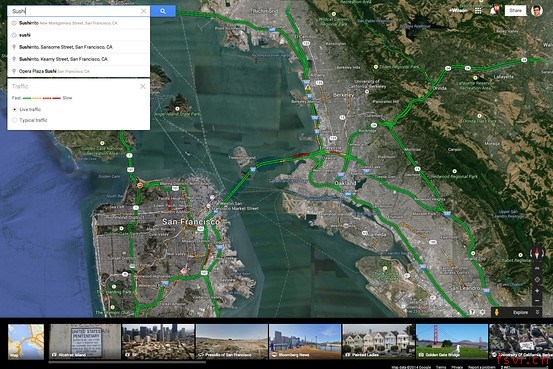The width and height of the screenshot is (553, 369).
Task: Close the Traffic panel
Action: pos(142,86)
